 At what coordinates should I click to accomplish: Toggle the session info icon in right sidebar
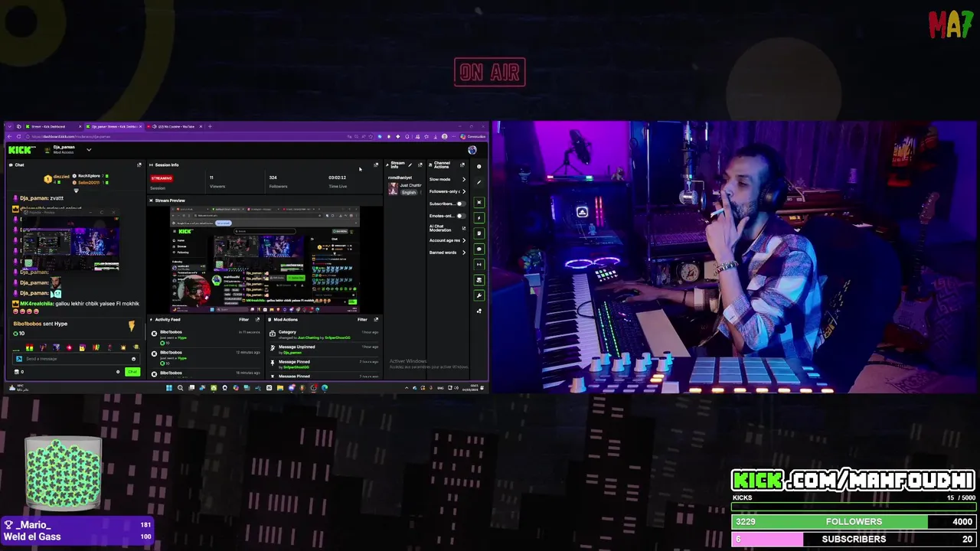point(479,264)
